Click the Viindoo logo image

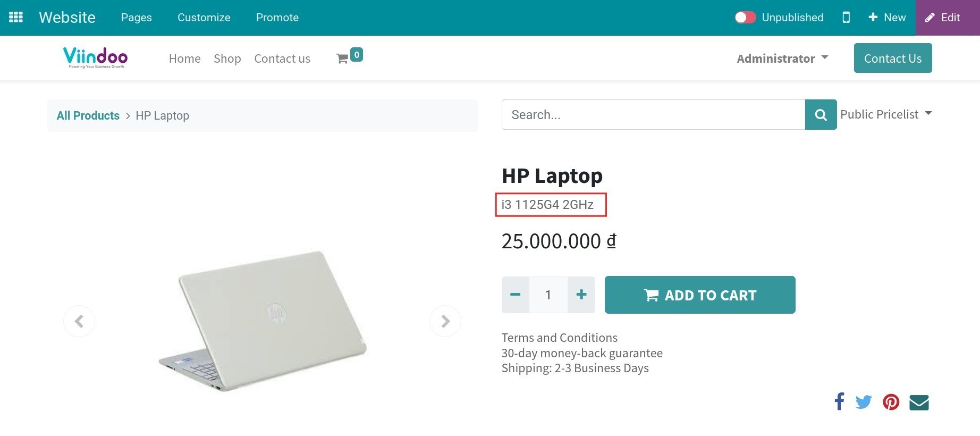click(95, 57)
